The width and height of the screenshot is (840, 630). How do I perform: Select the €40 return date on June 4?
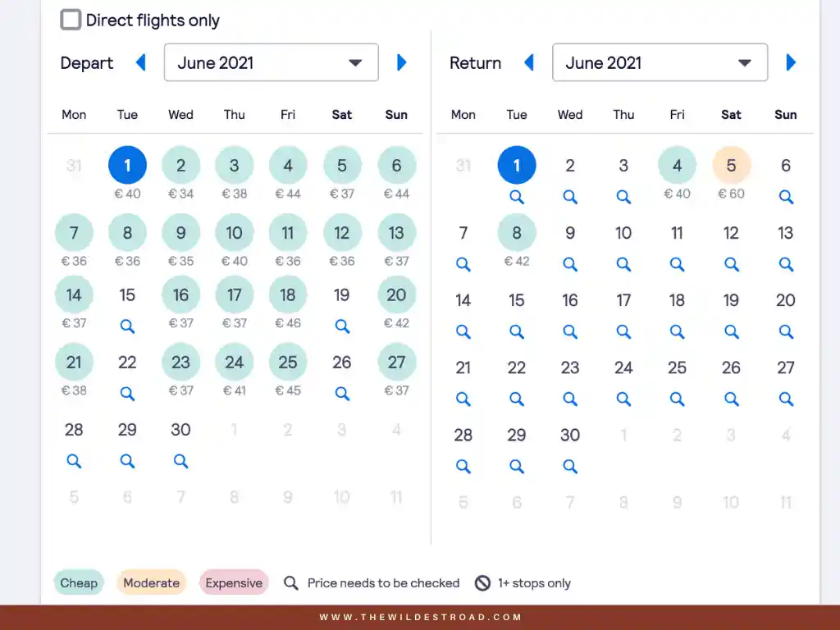tap(677, 164)
